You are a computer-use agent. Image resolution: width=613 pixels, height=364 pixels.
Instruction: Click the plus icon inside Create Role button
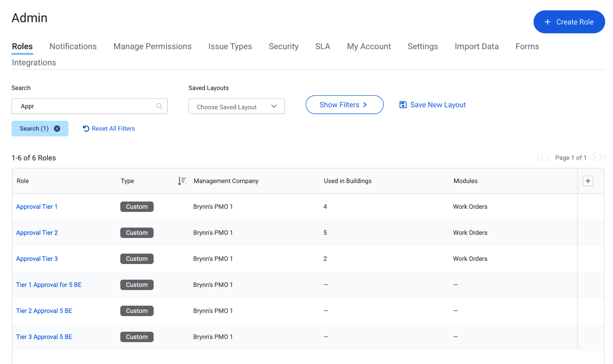point(547,22)
